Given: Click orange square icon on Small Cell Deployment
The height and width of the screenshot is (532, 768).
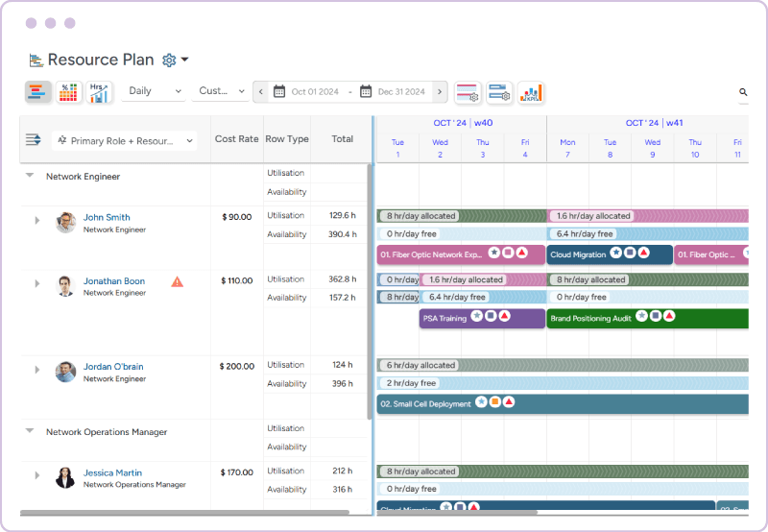Looking at the screenshot, I should 495,401.
